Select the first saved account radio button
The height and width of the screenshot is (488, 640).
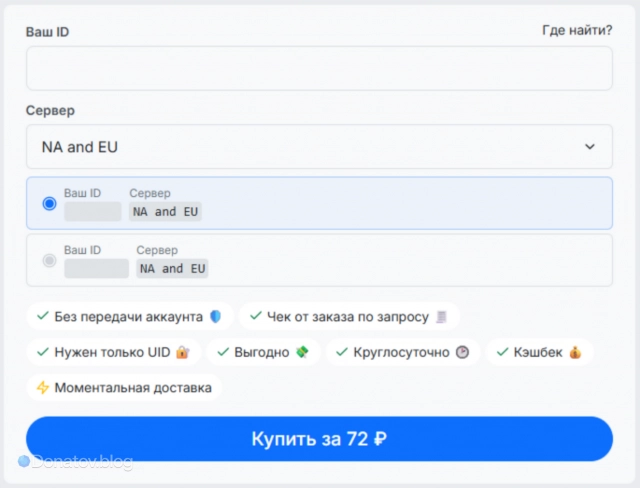[49, 203]
